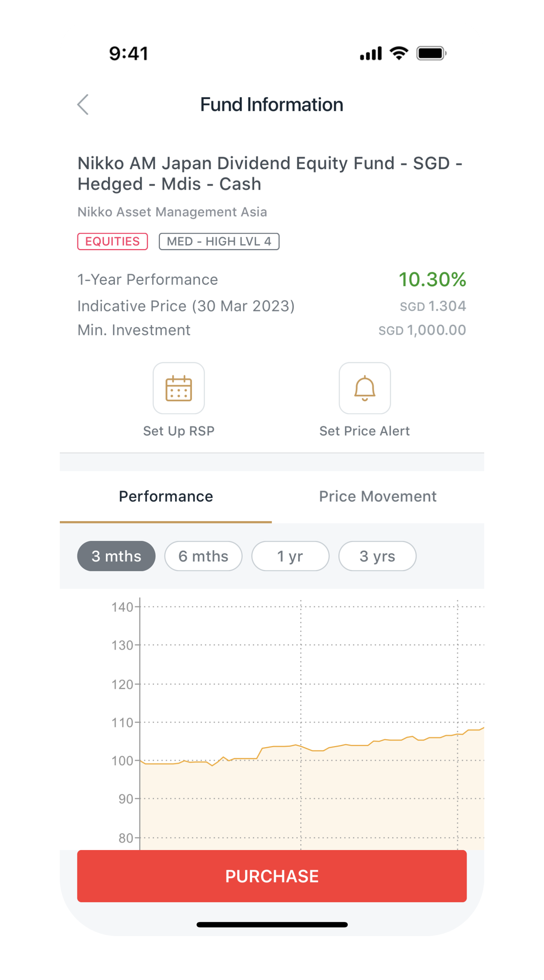The width and height of the screenshot is (544, 980).
Task: Select the 1 yr period option
Action: (290, 556)
